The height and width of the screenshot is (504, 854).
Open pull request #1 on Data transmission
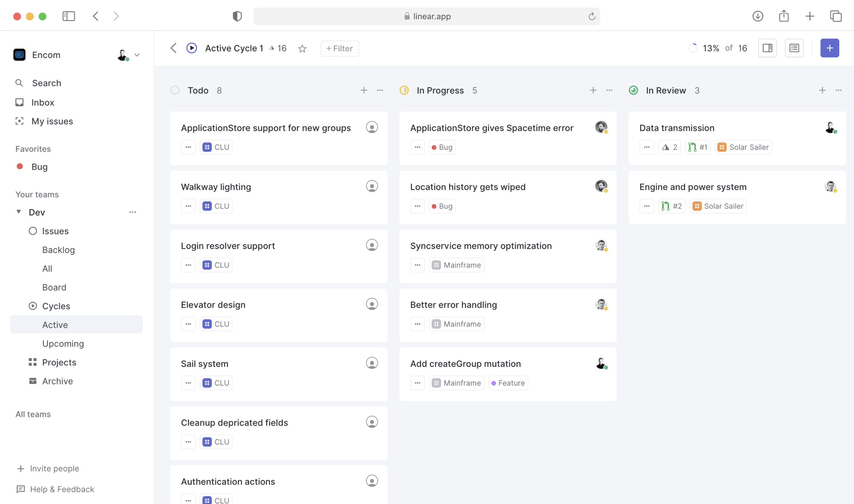click(698, 147)
